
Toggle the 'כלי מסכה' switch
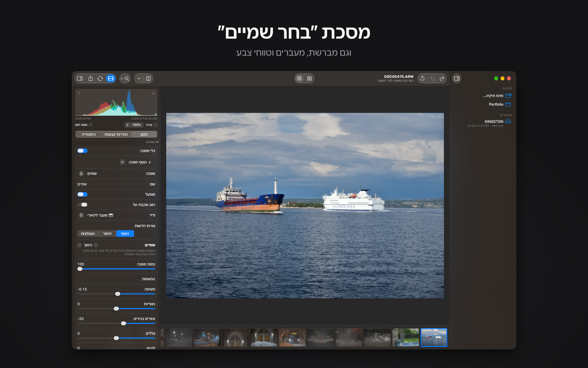(82, 151)
